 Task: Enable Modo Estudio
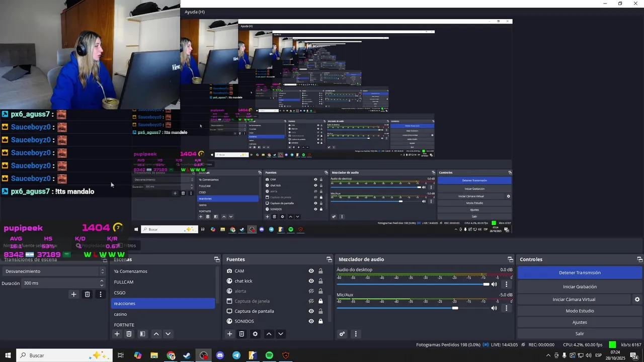[580, 311]
